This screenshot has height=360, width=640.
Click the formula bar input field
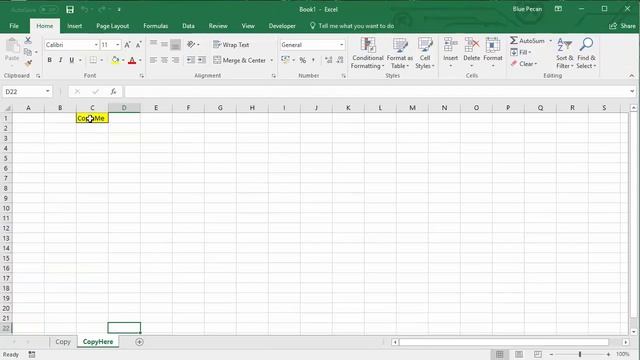tap(376, 91)
